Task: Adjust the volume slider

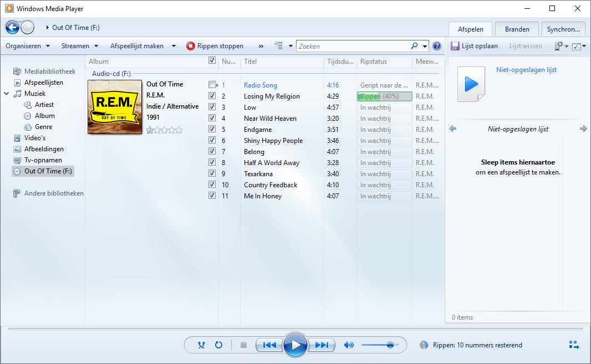Action: tap(380, 345)
